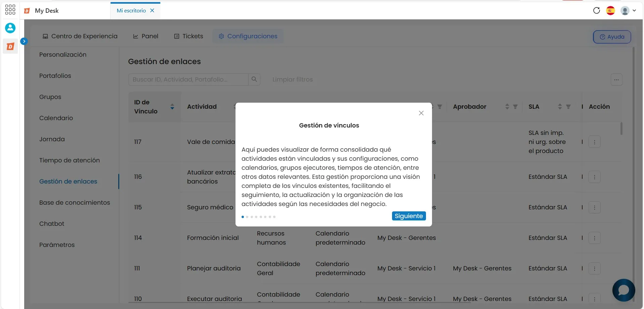Open Parámetros in the sidebar
The image size is (644, 309).
coord(57,245)
